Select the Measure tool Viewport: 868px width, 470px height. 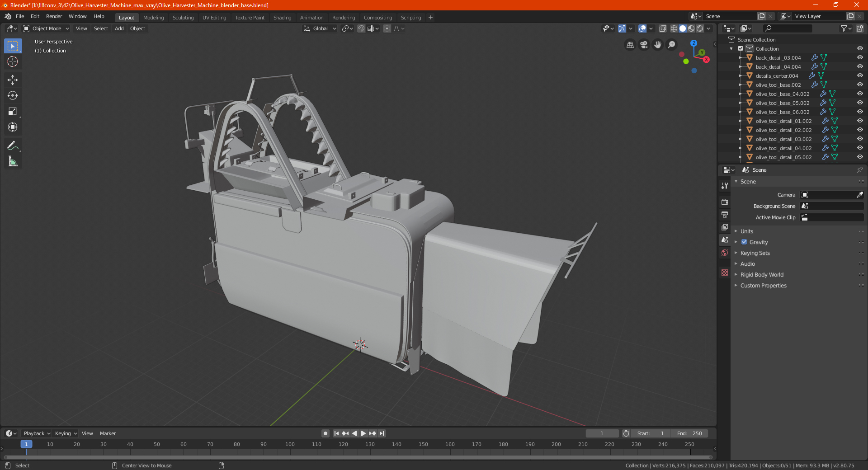pyautogui.click(x=13, y=161)
